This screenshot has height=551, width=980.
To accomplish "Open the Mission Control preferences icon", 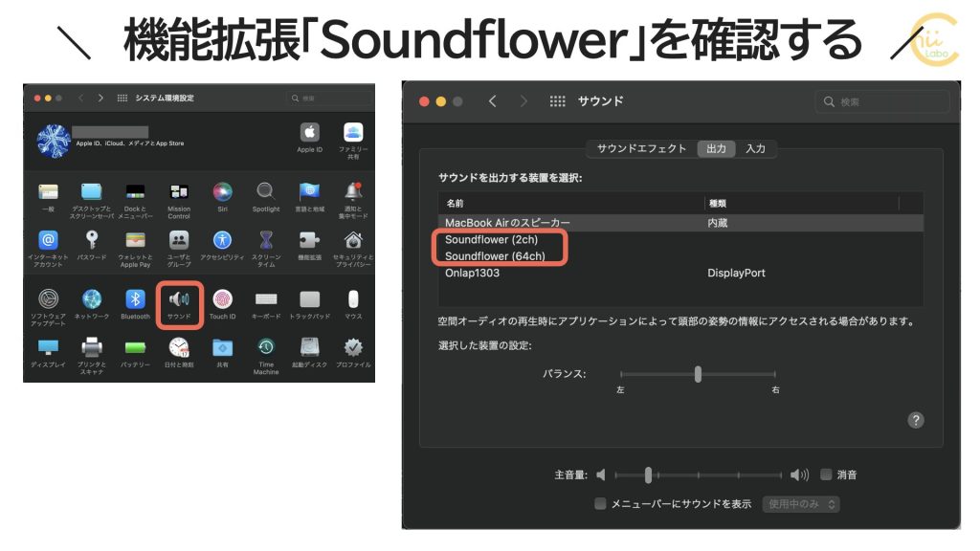I will 181,190.
